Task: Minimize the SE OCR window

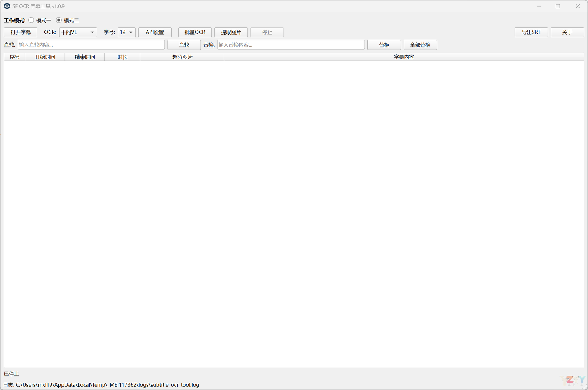Action: point(539,6)
